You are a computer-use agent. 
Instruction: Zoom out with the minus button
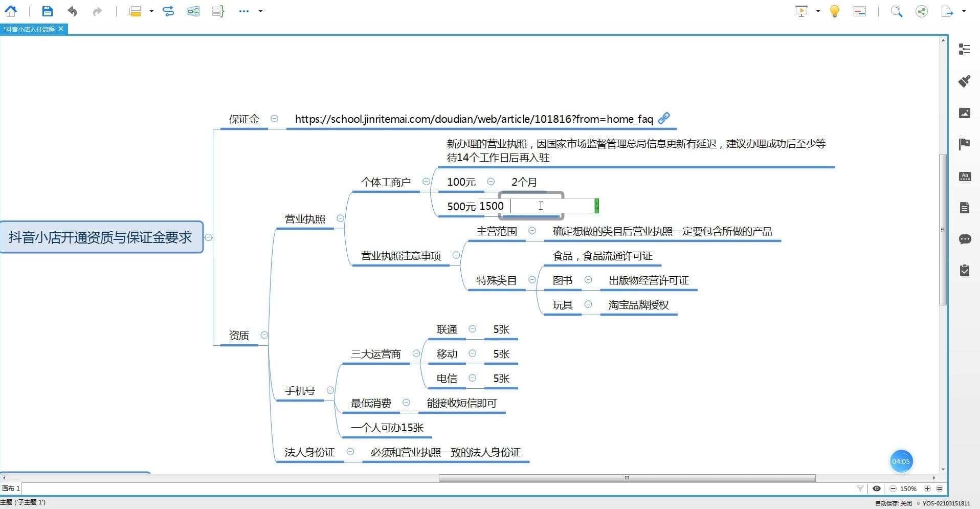(x=893, y=489)
